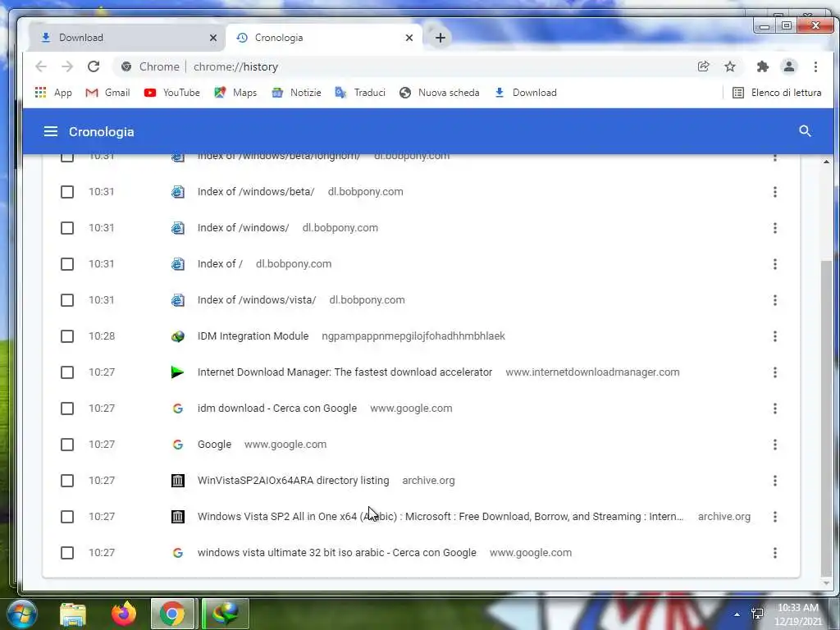Click the scrollbar up arrow
The height and width of the screenshot is (630, 840).
(x=826, y=162)
